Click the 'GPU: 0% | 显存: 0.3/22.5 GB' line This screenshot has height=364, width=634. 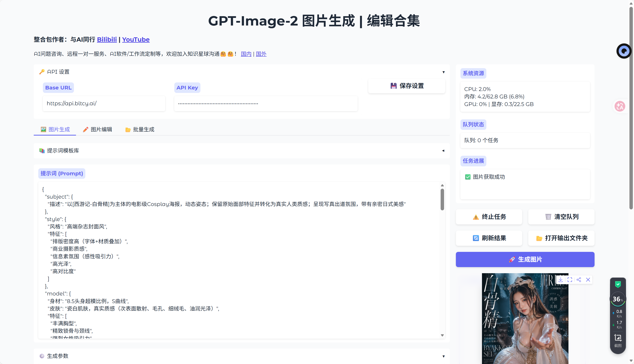coord(499,104)
